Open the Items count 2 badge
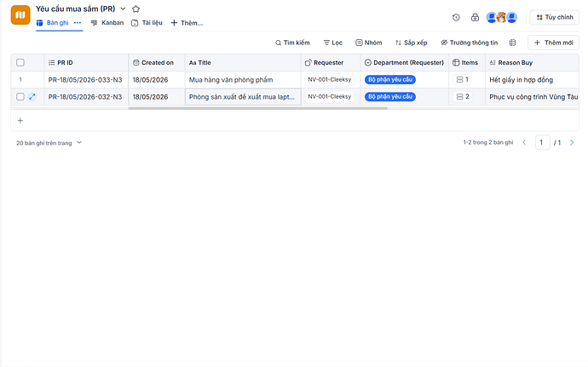 [463, 96]
